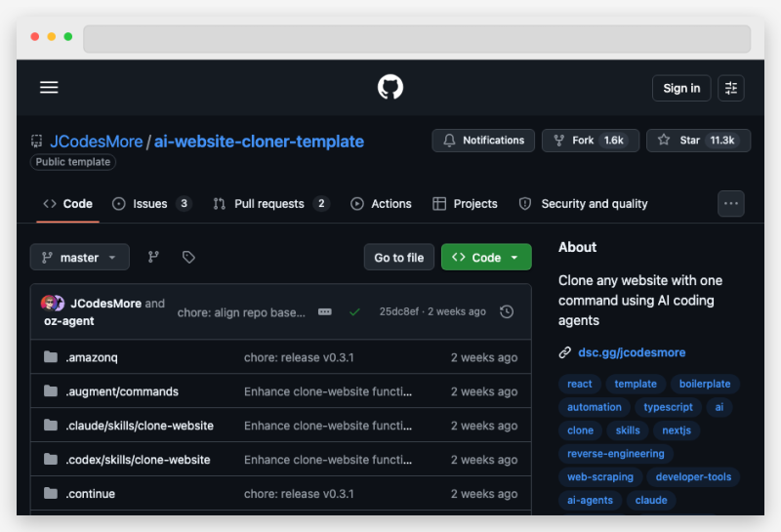The height and width of the screenshot is (532, 781).
Task: Click the Sign in button
Action: tap(681, 88)
